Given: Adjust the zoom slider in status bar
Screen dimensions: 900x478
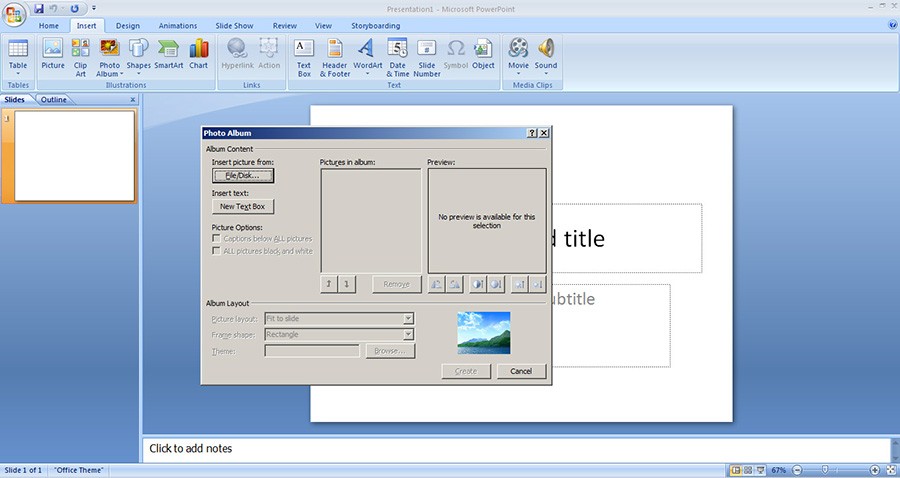Looking at the screenshot, I should click(x=824, y=470).
